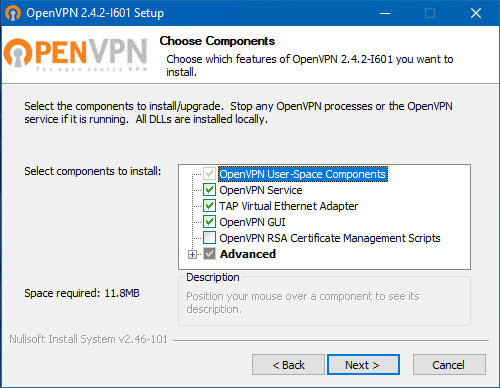Enable OpenVPN RSA Certificate Management Scripts checkbox
Image resolution: width=500 pixels, height=388 pixels.
[209, 238]
